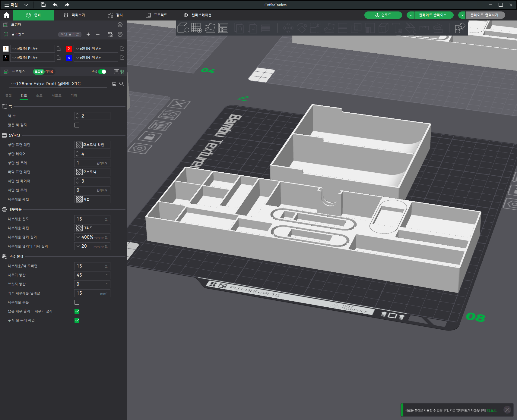
Task: Toggle the 고급 advanced mode switch
Action: click(102, 72)
